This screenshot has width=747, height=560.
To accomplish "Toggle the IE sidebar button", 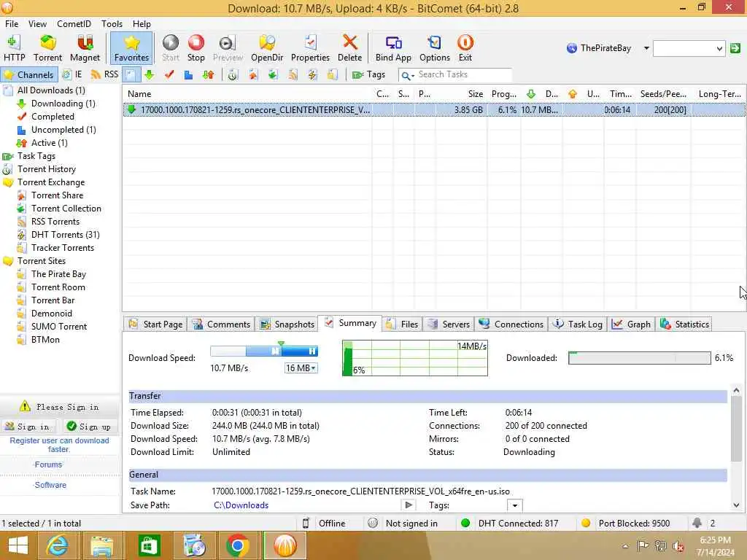I will pos(72,75).
